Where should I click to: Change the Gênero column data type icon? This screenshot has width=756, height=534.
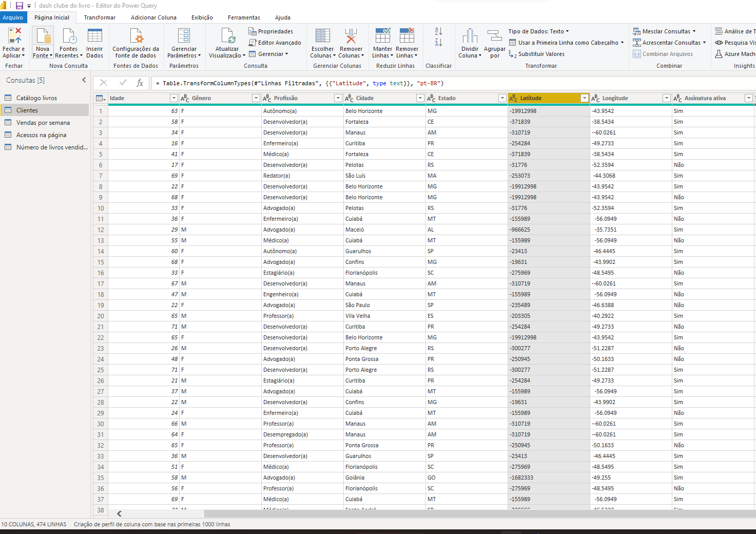coord(185,98)
